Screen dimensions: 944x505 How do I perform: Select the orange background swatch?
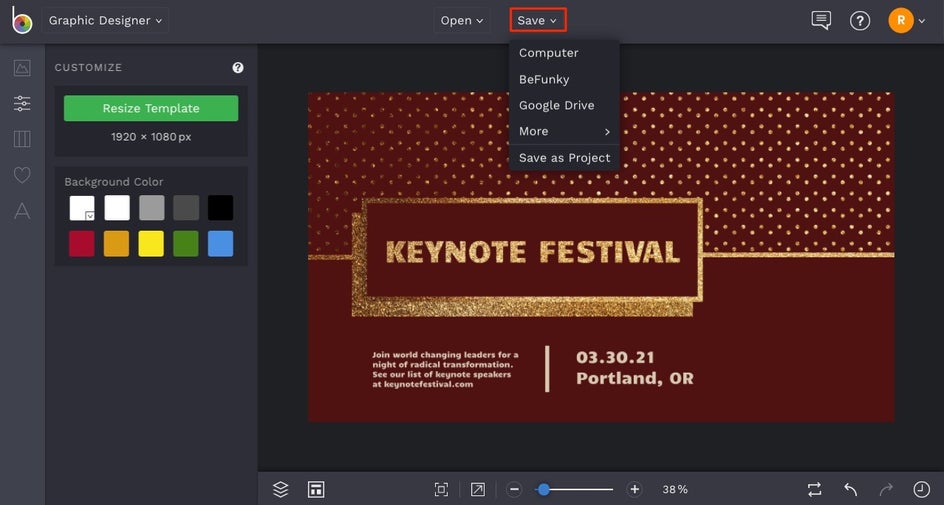pyautogui.click(x=117, y=244)
